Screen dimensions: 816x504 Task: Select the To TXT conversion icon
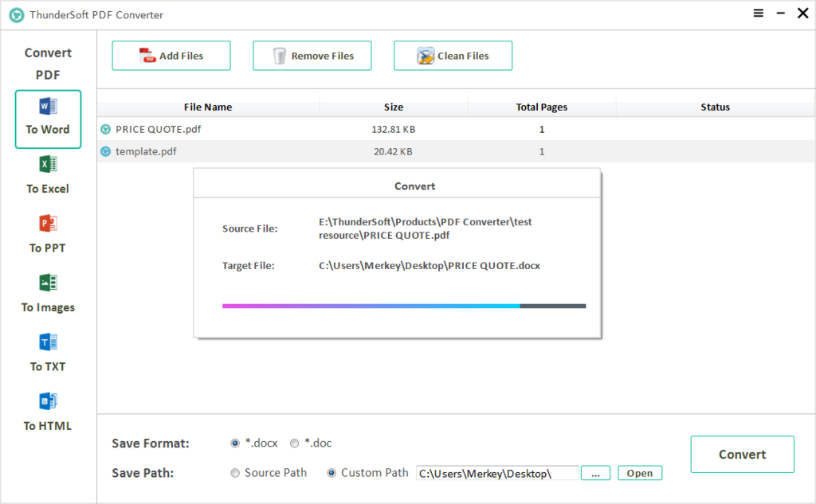pos(48,342)
